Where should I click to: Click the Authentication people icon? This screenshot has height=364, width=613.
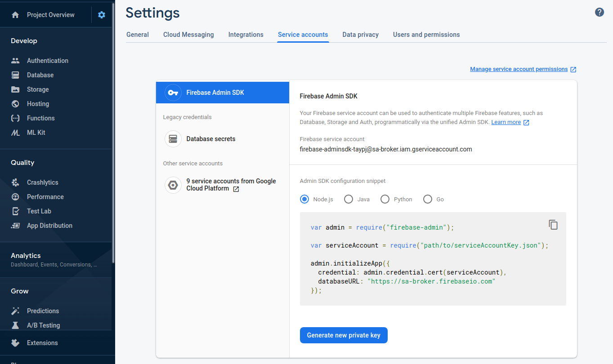15,61
